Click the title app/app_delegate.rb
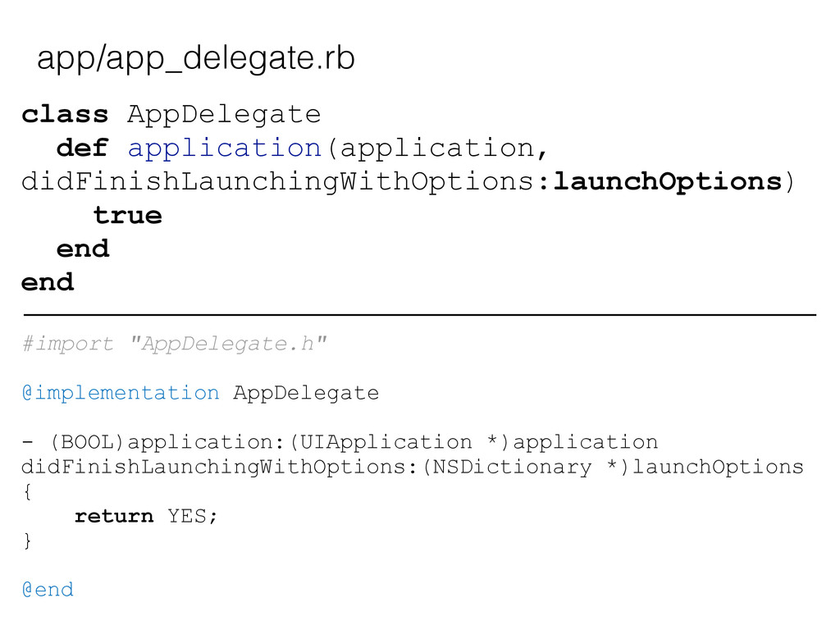Image resolution: width=840 pixels, height=630 pixels. [195, 59]
